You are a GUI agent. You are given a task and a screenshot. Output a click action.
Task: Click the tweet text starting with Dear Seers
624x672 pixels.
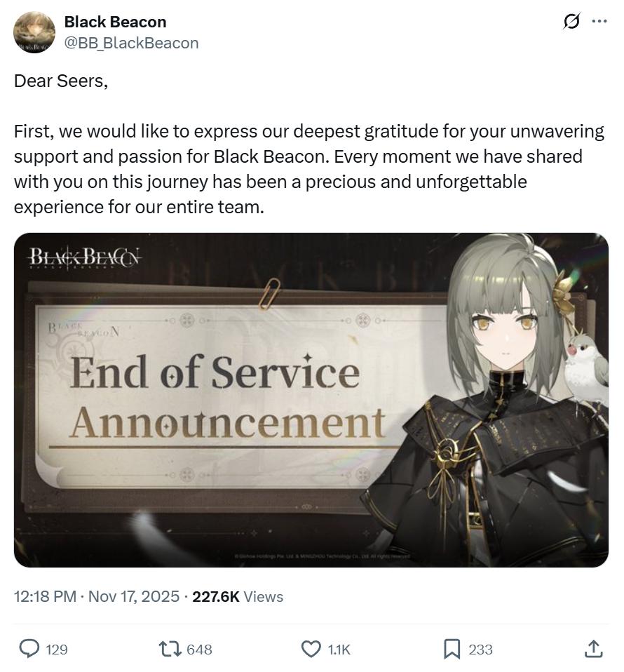tap(308, 144)
